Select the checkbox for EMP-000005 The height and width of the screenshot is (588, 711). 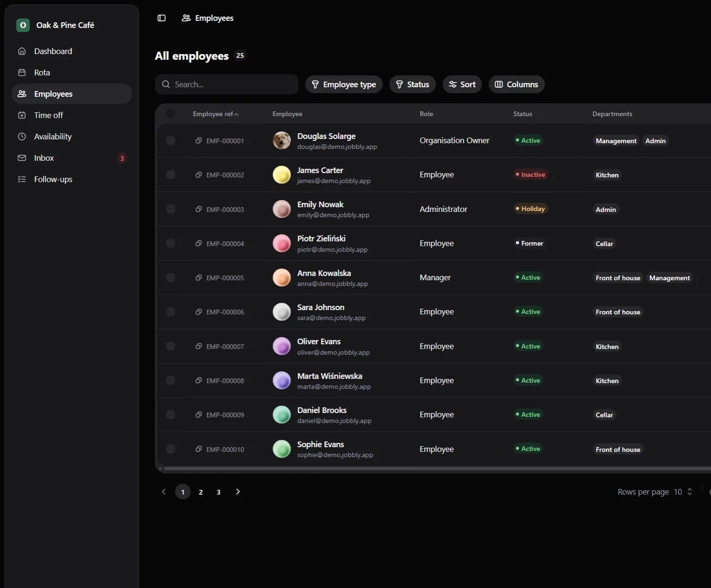(171, 277)
